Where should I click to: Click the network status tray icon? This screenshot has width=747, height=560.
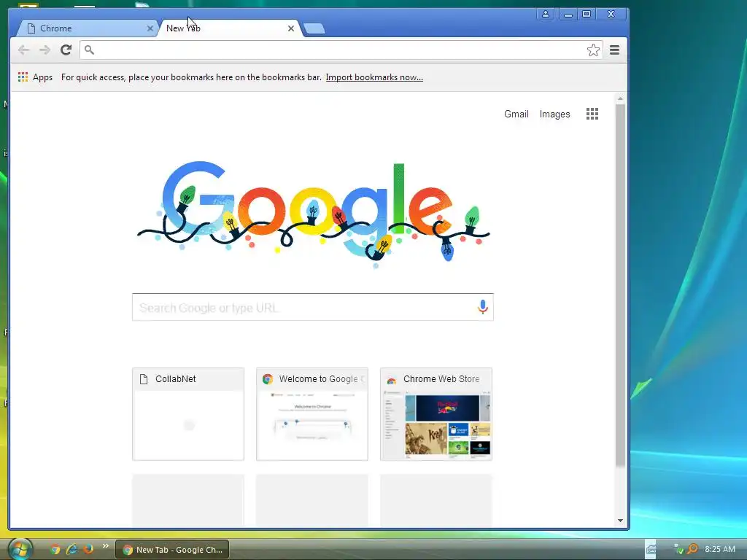click(678, 549)
